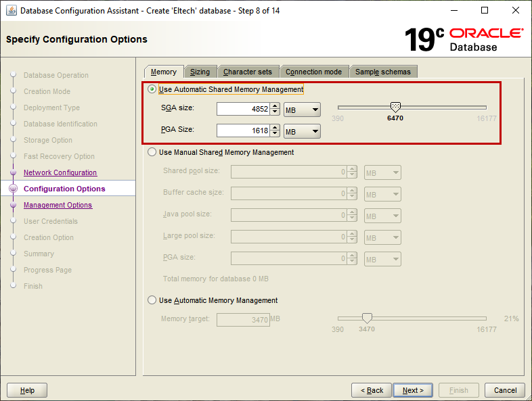
Task: Click the Java icon in title bar
Action: pyautogui.click(x=12, y=11)
